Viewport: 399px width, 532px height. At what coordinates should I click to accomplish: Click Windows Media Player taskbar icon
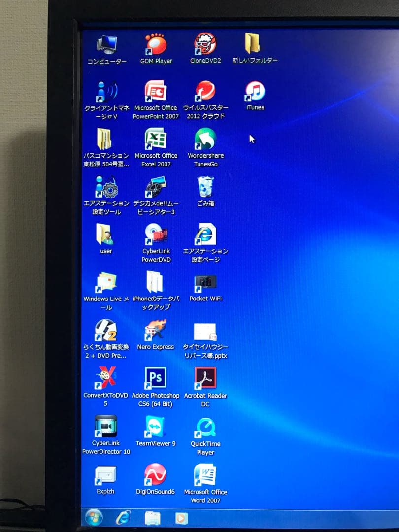(181, 518)
